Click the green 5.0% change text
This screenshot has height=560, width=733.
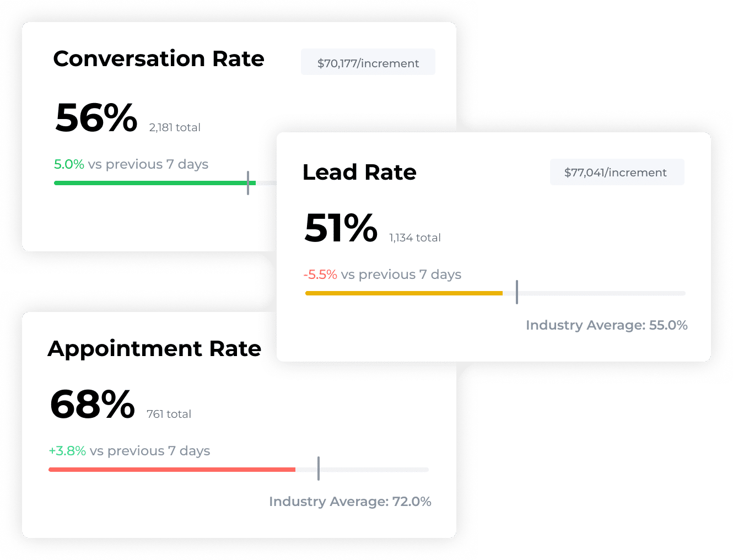click(x=69, y=164)
